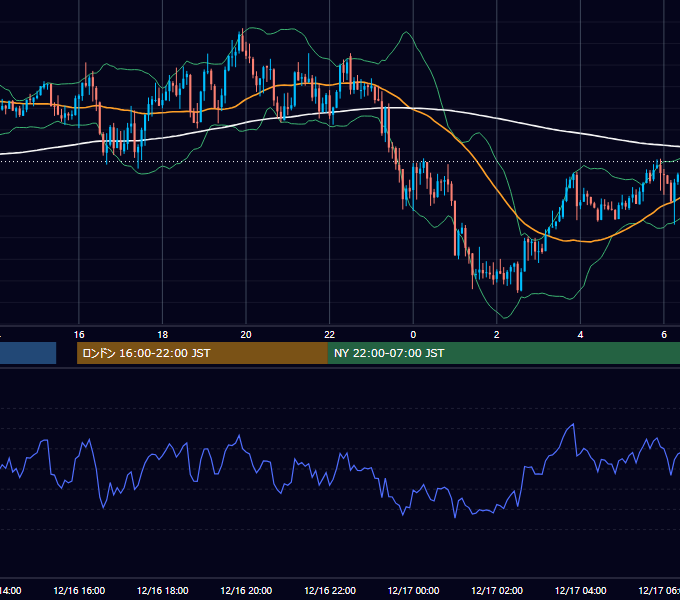
Task: Click hour label '2' under price chart
Action: click(x=497, y=335)
